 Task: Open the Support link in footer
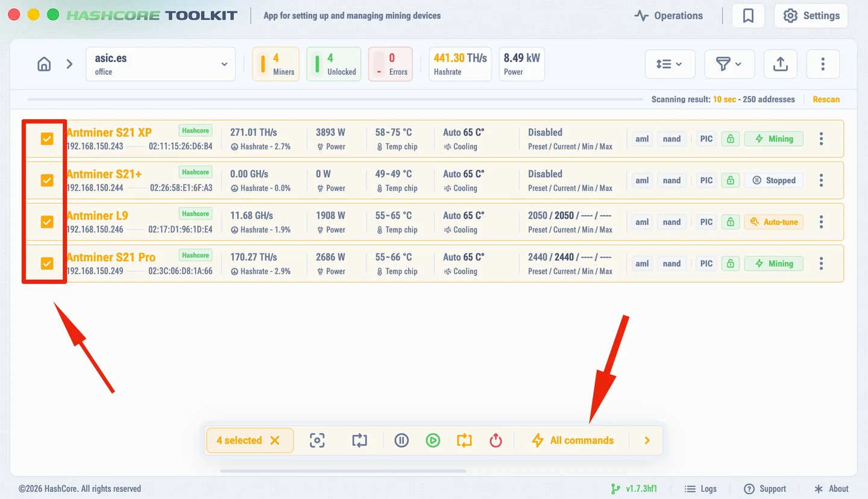(765, 489)
